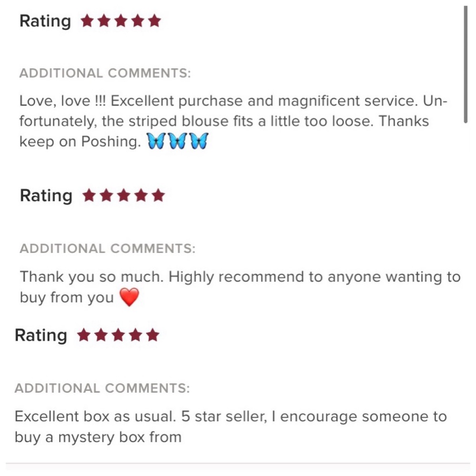This screenshot has height=476, width=476.
Task: Click "ADDITIONAL COMMENTS:" heading above "Thank you so much"
Action: 108,248
